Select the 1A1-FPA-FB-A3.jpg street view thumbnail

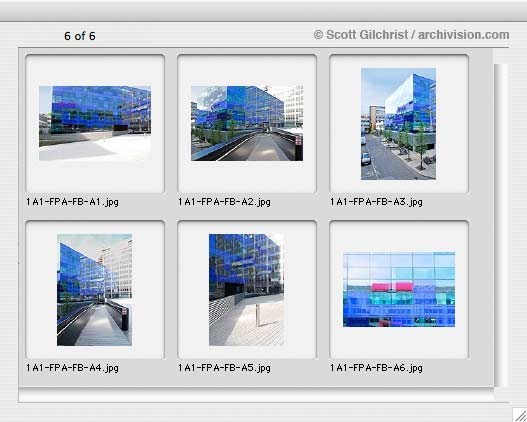coord(399,124)
